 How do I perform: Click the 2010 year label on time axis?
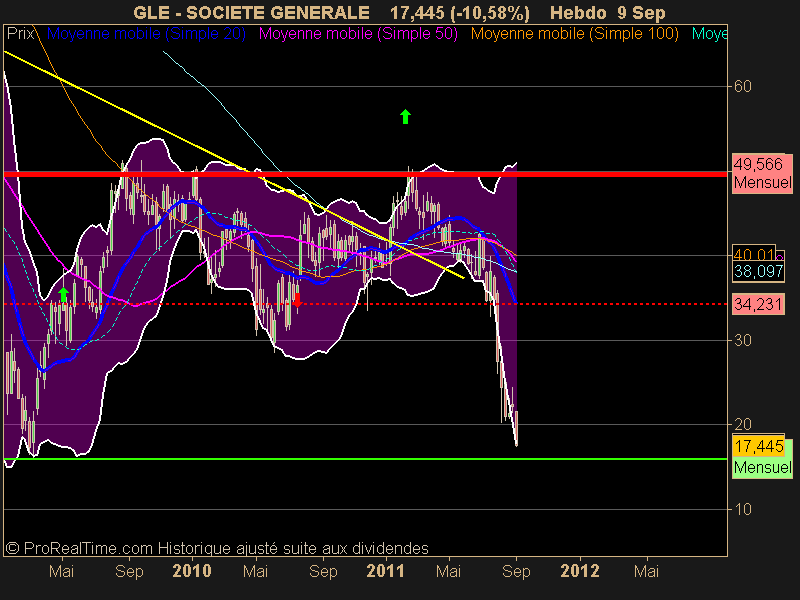pyautogui.click(x=192, y=570)
